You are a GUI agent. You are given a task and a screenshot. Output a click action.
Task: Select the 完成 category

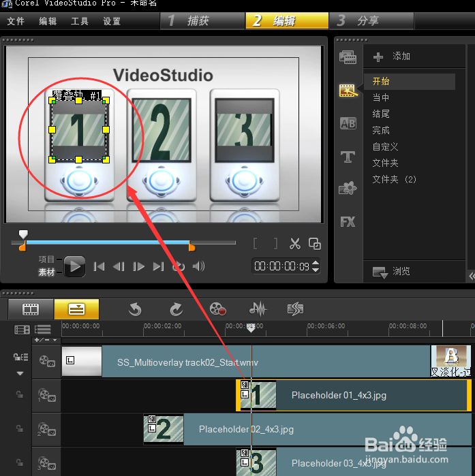[380, 130]
